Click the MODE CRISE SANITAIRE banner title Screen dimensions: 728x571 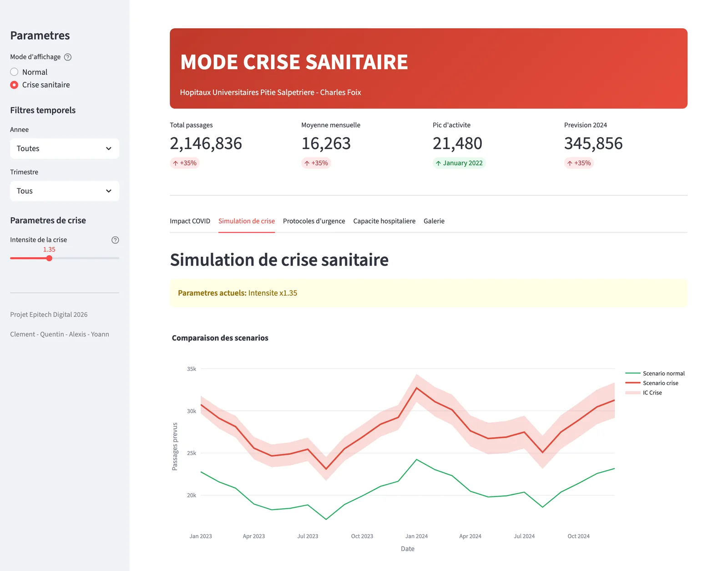pos(294,62)
